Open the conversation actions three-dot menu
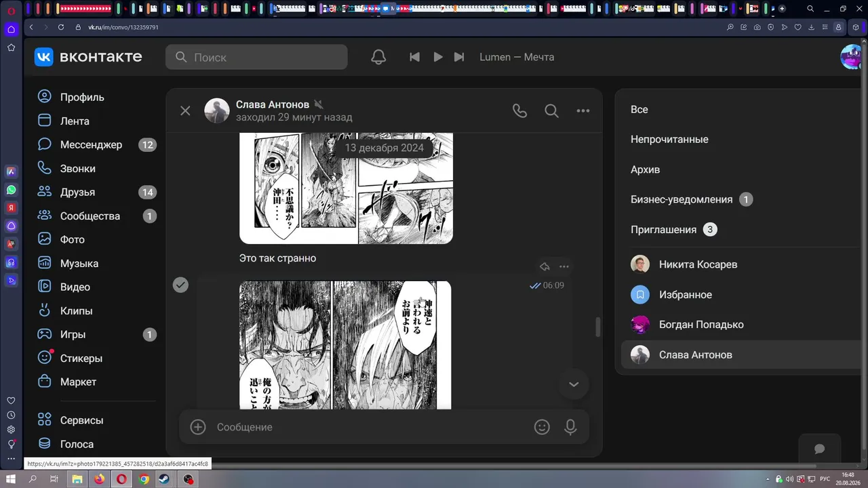This screenshot has width=868, height=488. pos(583,111)
